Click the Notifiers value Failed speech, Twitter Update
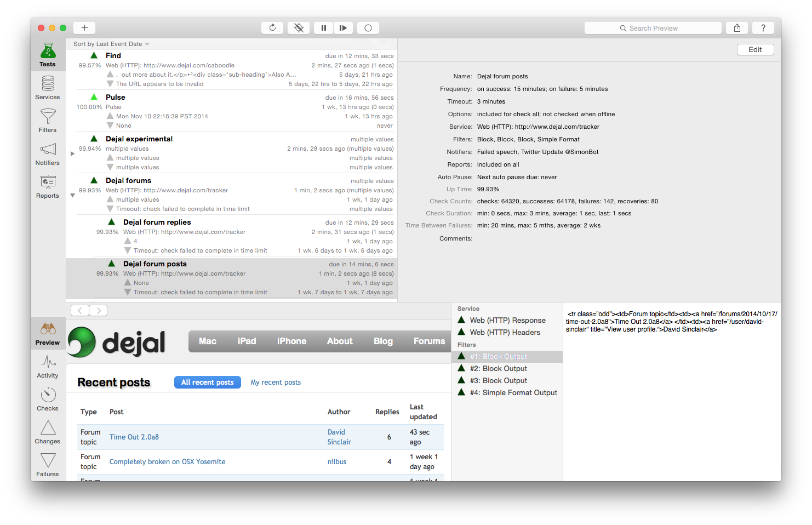 tap(537, 152)
